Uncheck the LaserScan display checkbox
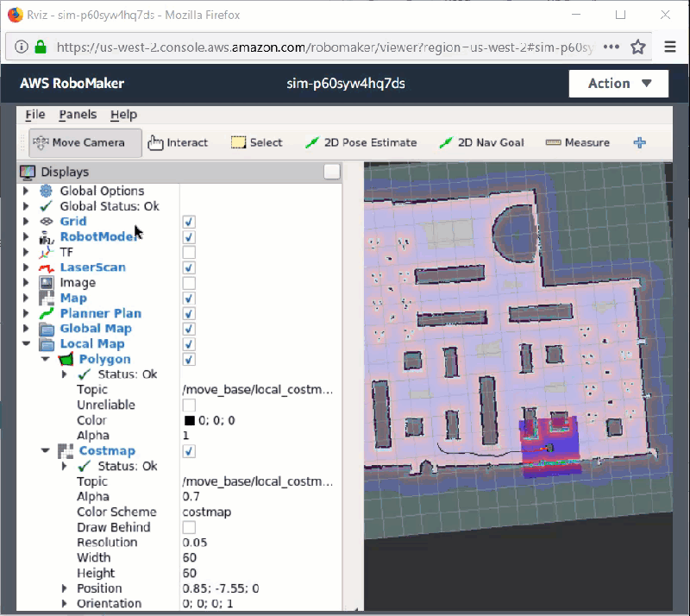Viewport: 690px width, 616px height. pyautogui.click(x=189, y=267)
